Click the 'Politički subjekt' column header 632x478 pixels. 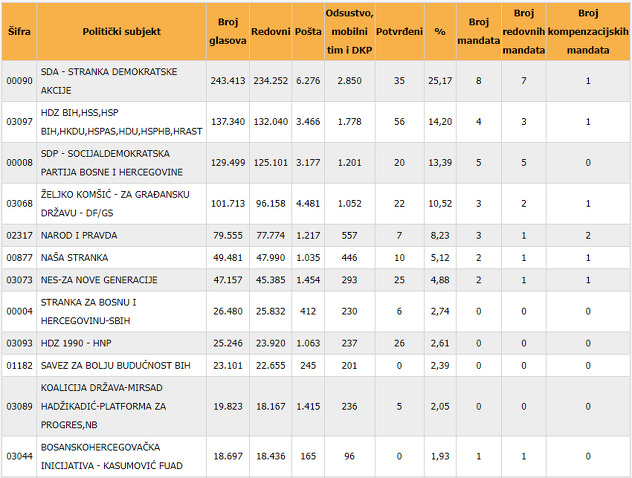(121, 31)
